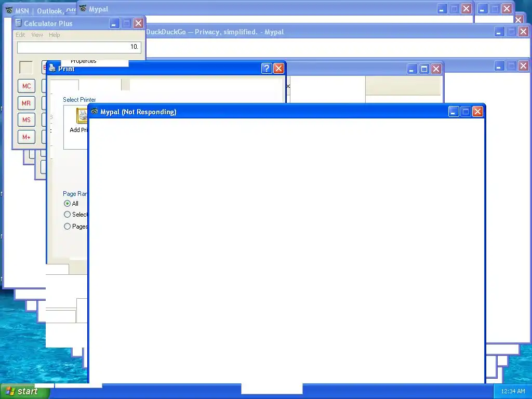The height and width of the screenshot is (399, 532).
Task: Click the M+ memory add button
Action: [x=26, y=137]
